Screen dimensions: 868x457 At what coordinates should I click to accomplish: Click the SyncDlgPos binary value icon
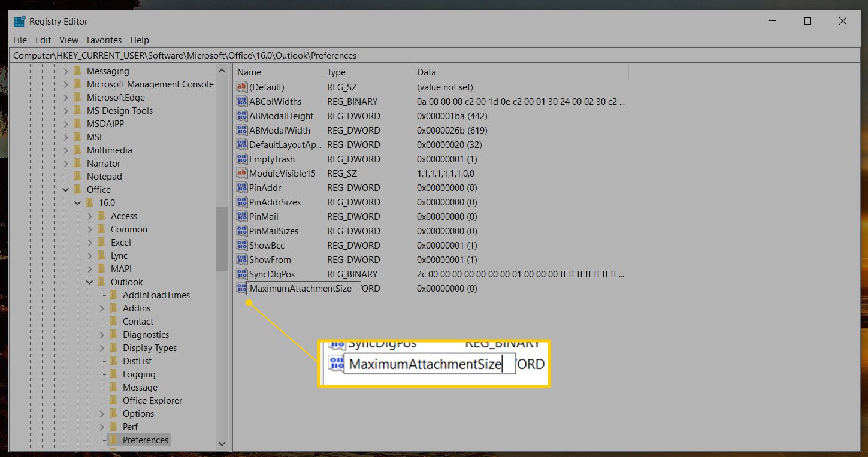(241, 274)
